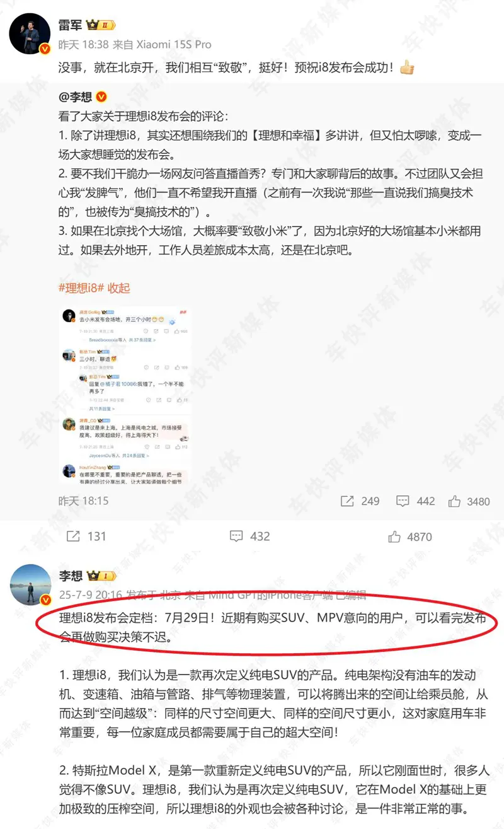The height and width of the screenshot is (829, 504).
Task: Click the 昨天 18:38 post timestamp
Action: coord(83,45)
